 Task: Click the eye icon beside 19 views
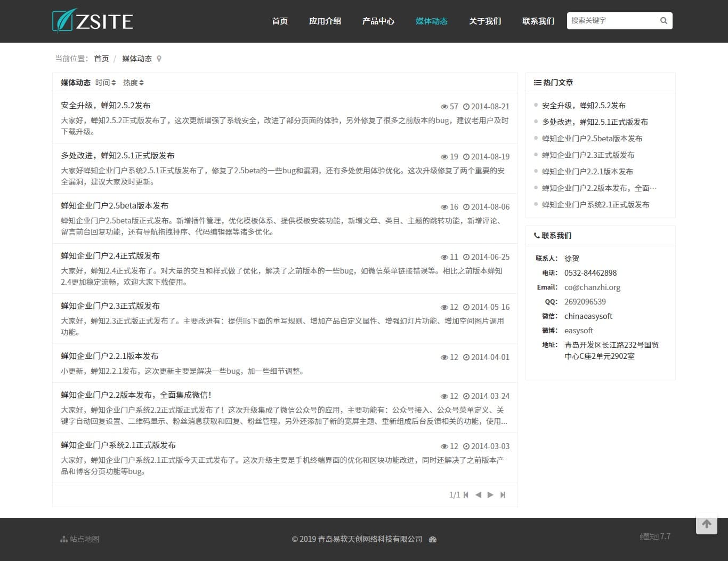pyautogui.click(x=444, y=157)
